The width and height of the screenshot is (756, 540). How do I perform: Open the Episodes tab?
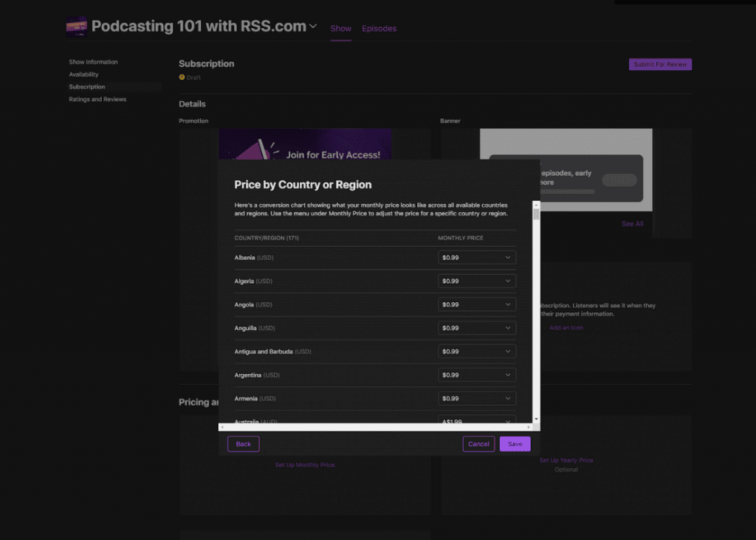(x=379, y=29)
